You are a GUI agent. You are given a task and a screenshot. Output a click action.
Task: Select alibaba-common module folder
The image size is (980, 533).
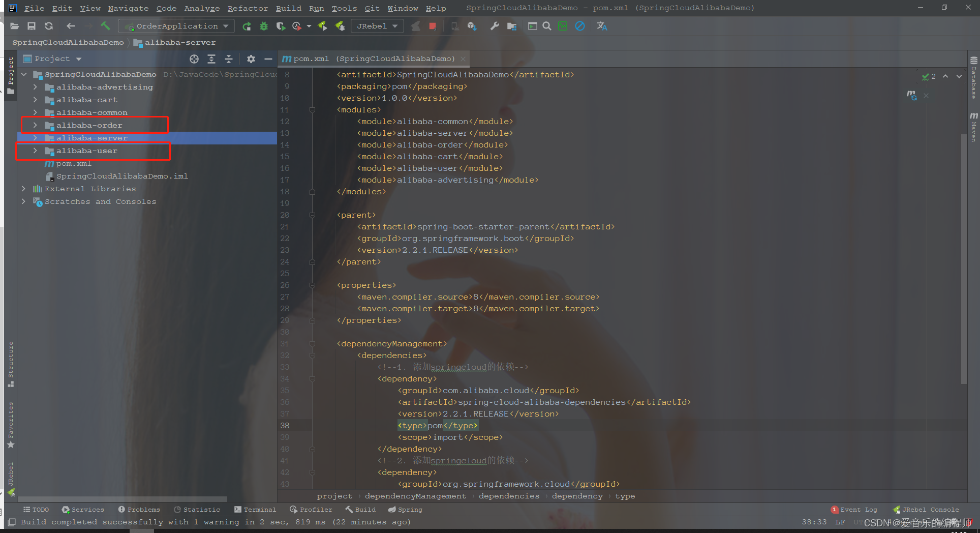pyautogui.click(x=91, y=112)
